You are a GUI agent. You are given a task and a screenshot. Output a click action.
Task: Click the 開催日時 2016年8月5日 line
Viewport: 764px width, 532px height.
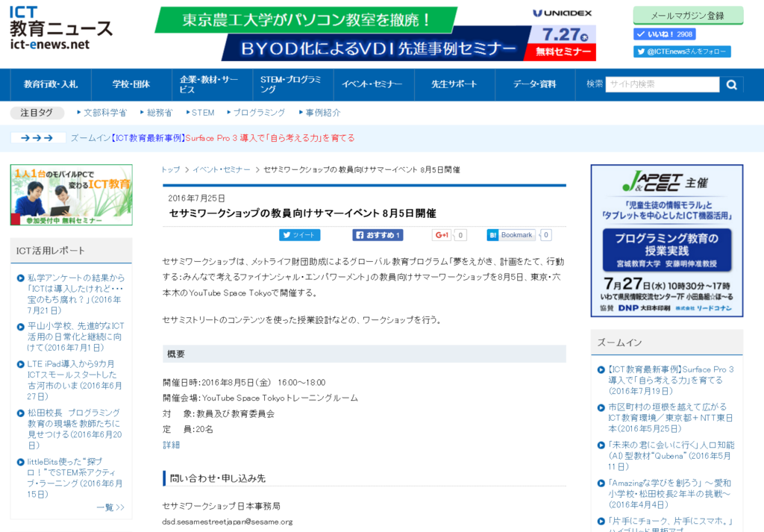tap(244, 383)
